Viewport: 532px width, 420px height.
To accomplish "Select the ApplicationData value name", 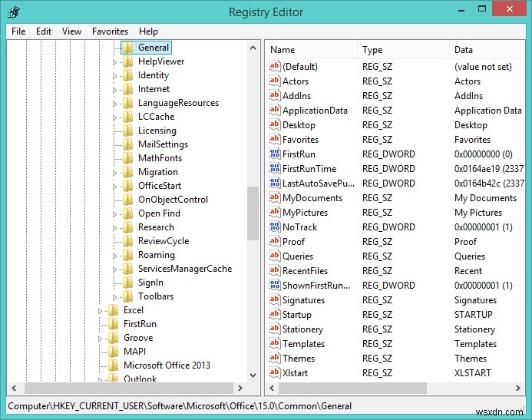I will coord(315,111).
